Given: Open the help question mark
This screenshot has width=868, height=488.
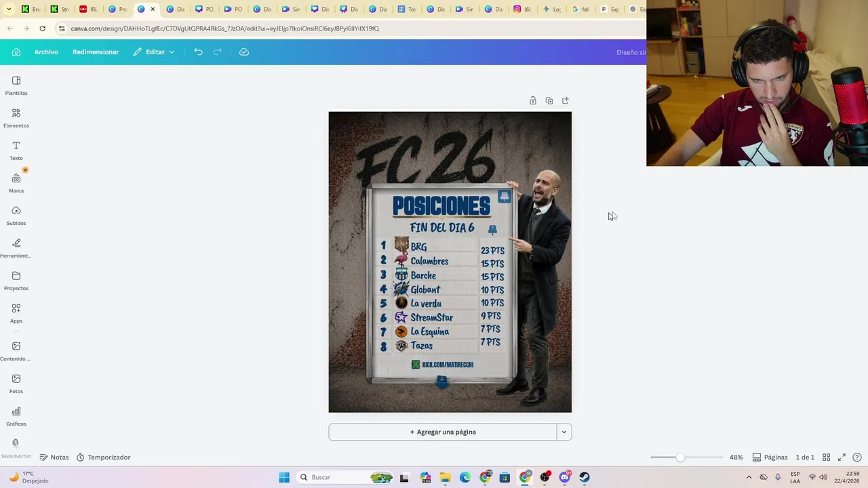Looking at the screenshot, I should (857, 457).
